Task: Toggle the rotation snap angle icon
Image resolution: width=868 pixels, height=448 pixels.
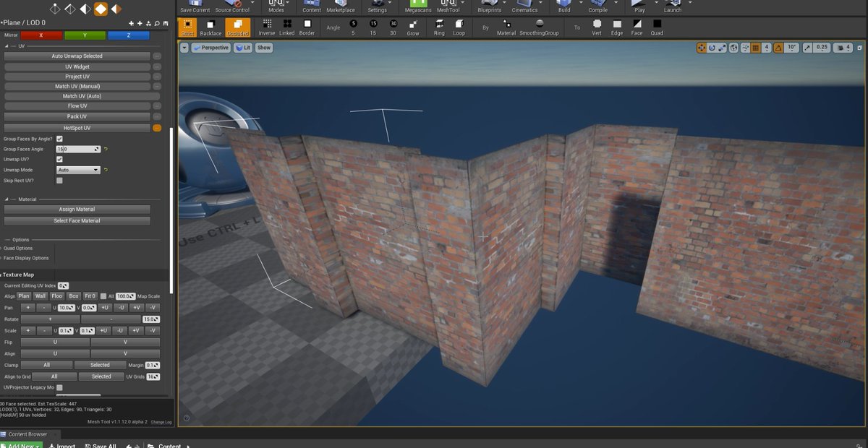Action: coord(779,48)
